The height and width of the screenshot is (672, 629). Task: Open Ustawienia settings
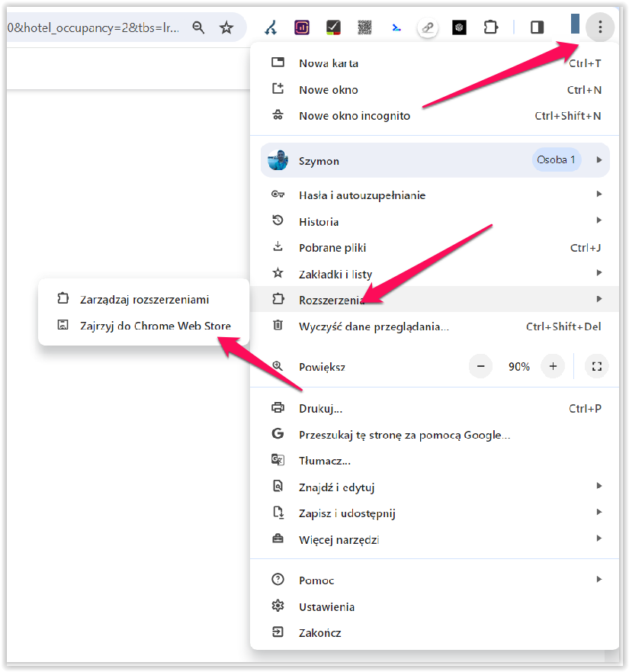point(435,607)
